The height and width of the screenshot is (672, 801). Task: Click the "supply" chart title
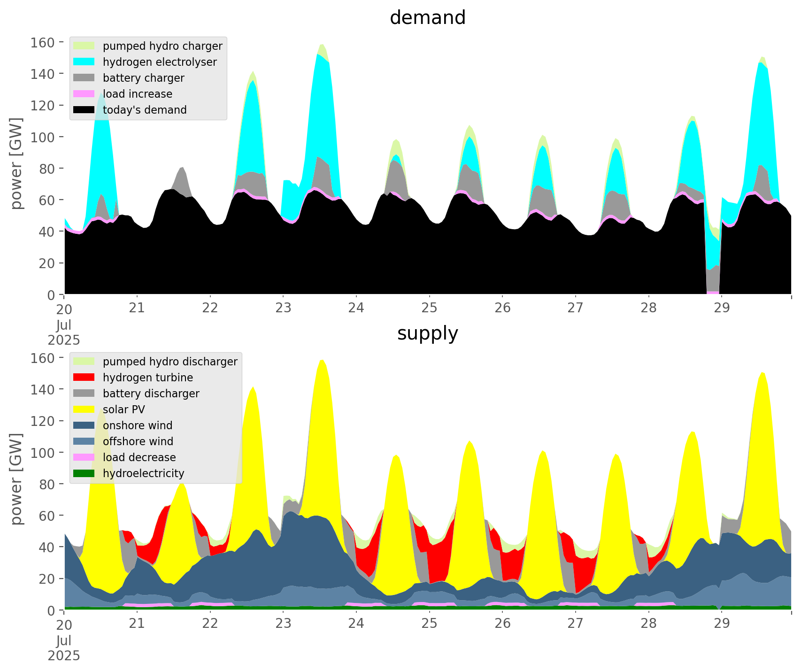pos(427,333)
